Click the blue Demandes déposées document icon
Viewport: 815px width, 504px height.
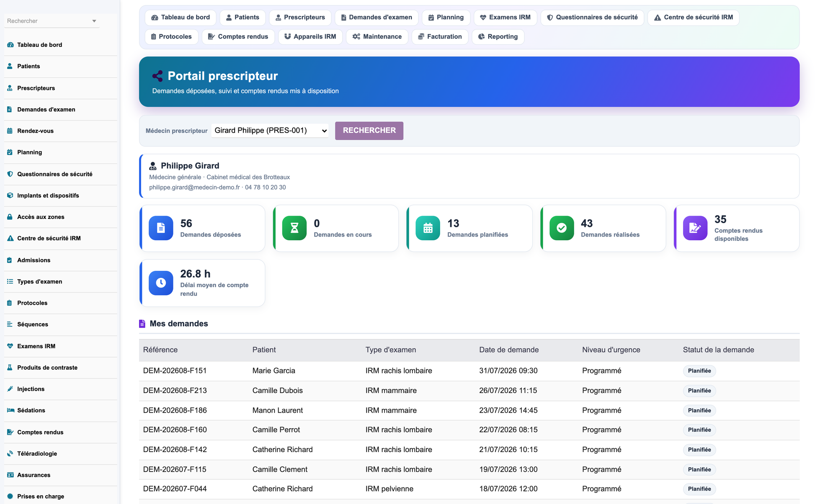click(161, 228)
